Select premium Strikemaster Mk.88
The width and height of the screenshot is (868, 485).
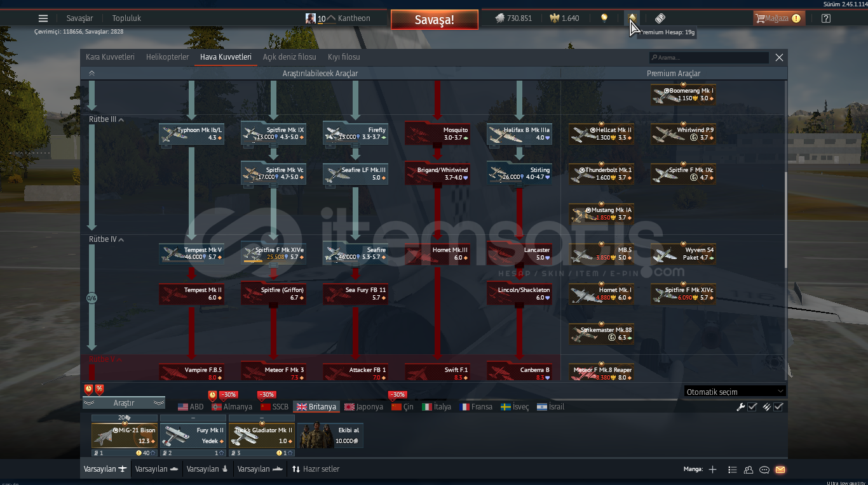(601, 333)
